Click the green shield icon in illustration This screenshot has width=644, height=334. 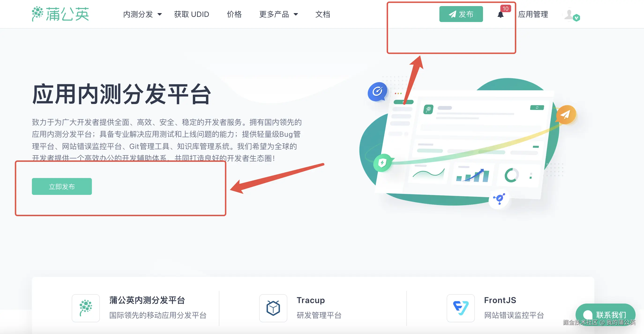[x=382, y=163]
